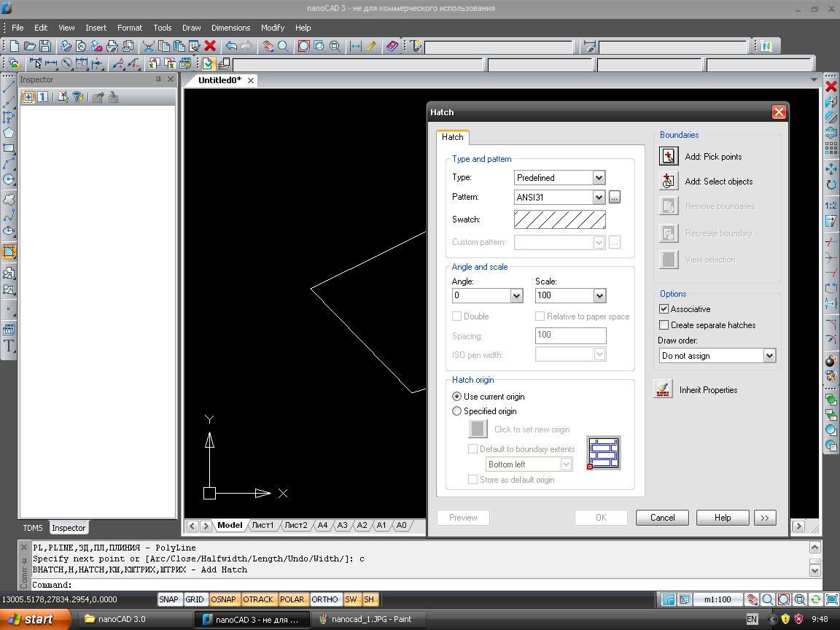
Task: Click the Open file folder icon
Action: point(30,47)
